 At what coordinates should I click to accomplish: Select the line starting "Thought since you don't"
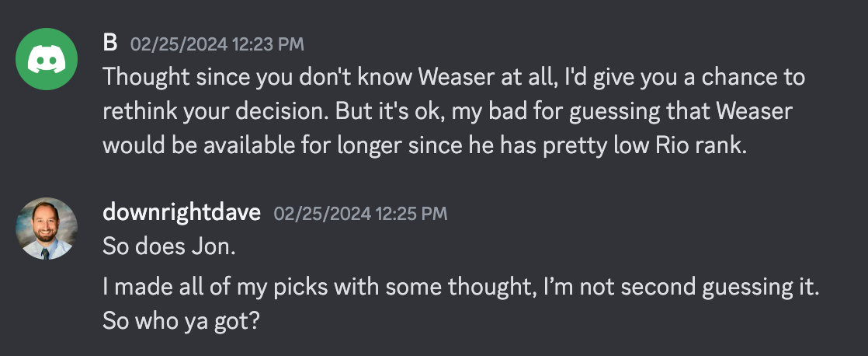coord(454,77)
